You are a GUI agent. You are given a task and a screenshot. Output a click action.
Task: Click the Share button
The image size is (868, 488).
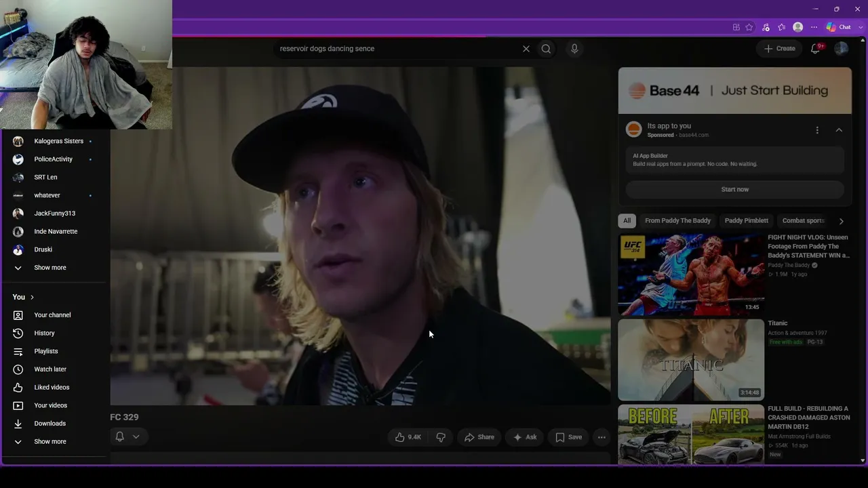[x=479, y=437]
